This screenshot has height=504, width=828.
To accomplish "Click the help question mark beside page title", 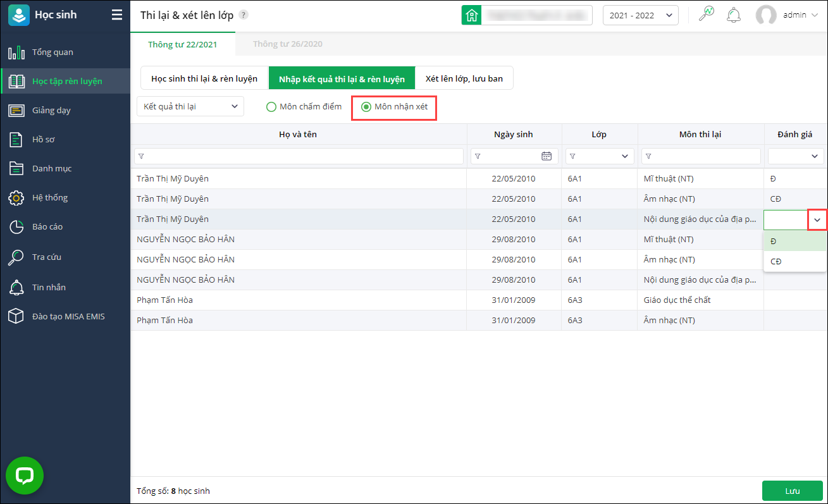I will 244,15.
